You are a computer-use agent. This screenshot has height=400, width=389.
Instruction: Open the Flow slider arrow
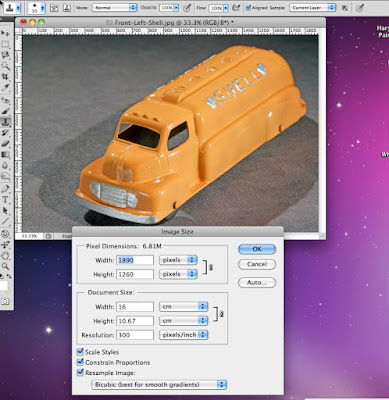(x=226, y=8)
